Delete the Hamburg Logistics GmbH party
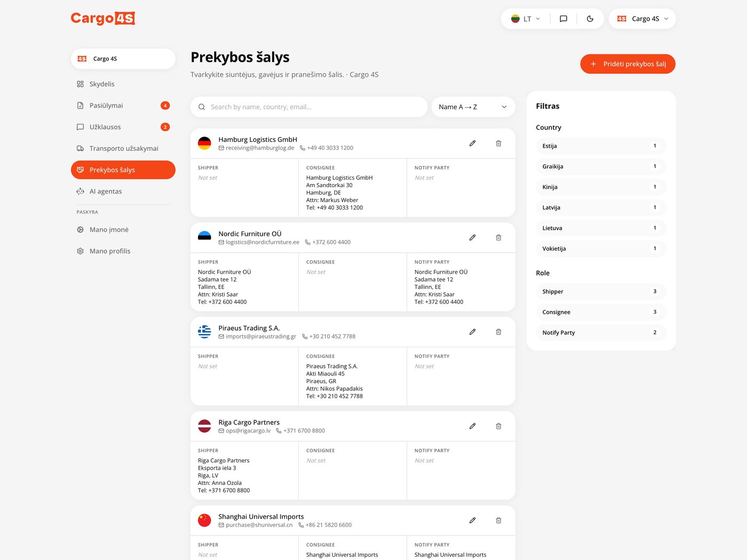 pyautogui.click(x=498, y=143)
